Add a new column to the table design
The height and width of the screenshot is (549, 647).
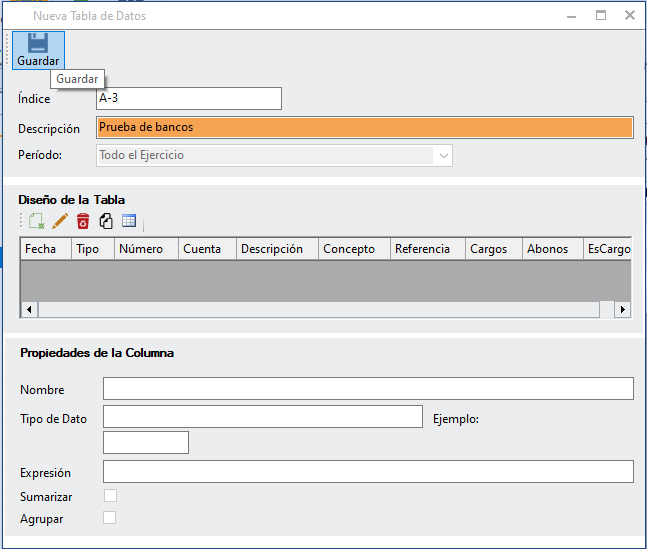click(x=36, y=221)
